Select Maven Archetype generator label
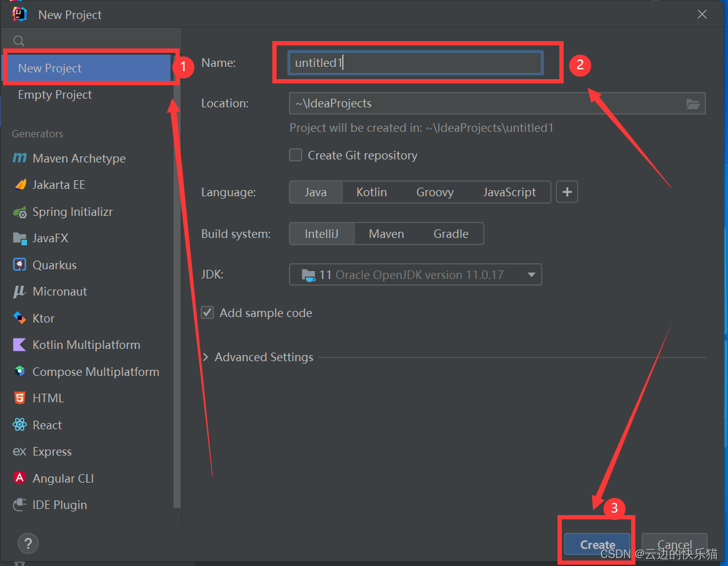Viewport: 728px width, 566px height. pos(79,158)
